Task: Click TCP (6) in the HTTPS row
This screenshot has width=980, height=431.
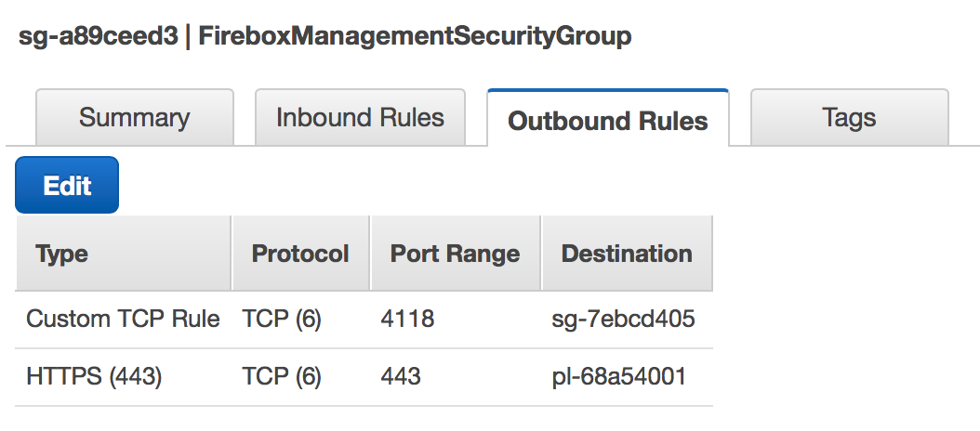Action: tap(282, 377)
